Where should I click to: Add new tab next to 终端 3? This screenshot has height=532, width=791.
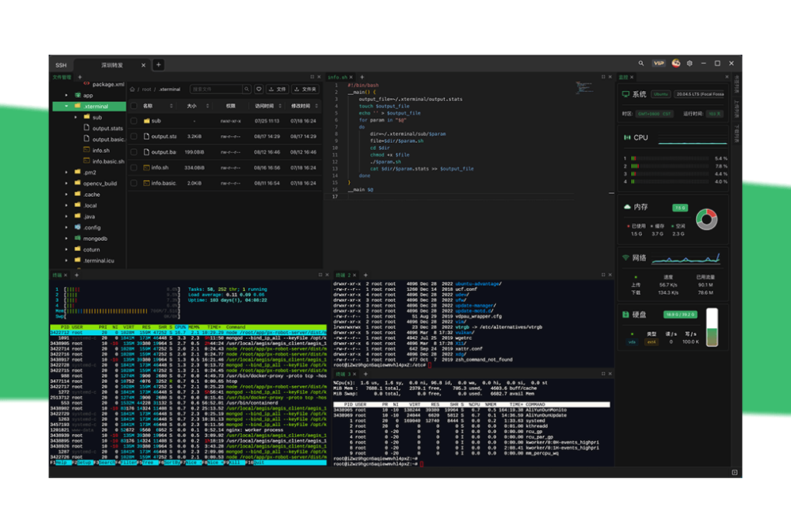(365, 374)
